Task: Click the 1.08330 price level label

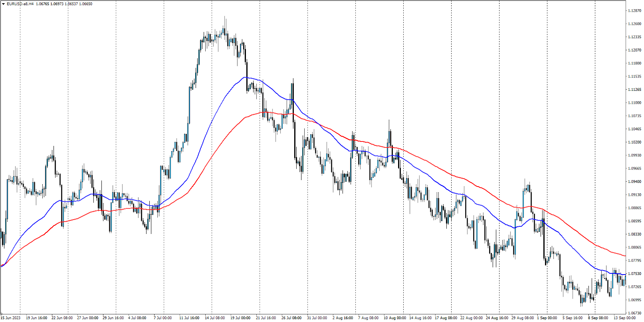Action: point(635,234)
